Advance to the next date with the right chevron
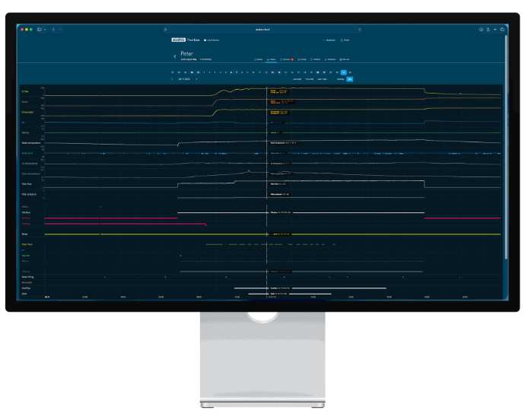The width and height of the screenshot is (525, 420). coord(197,79)
